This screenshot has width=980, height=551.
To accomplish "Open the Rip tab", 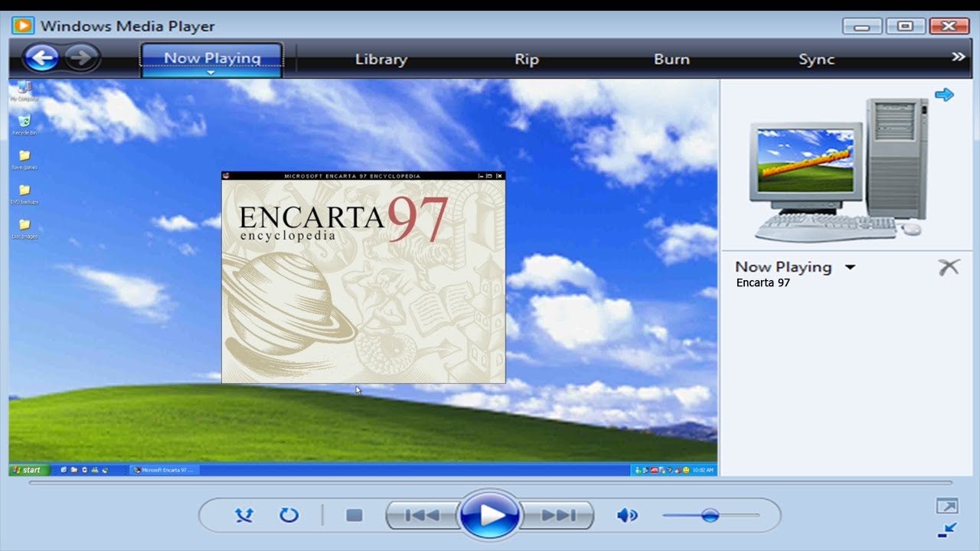I will [x=527, y=59].
